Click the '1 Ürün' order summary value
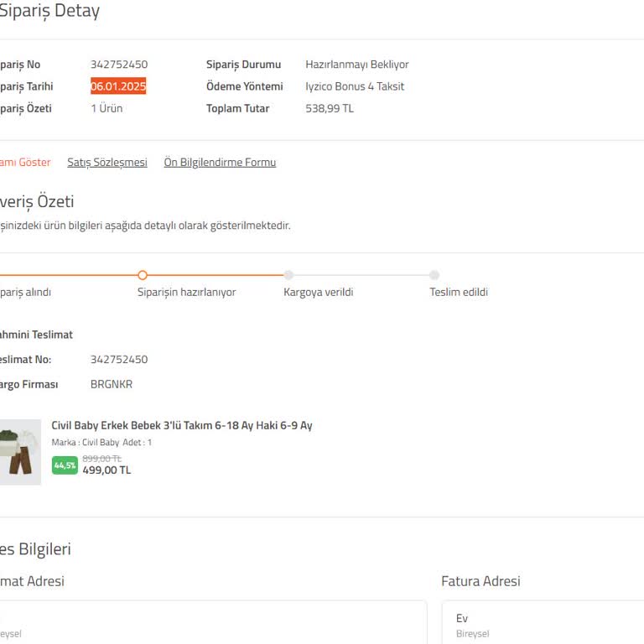The height and width of the screenshot is (644, 644). click(x=106, y=108)
